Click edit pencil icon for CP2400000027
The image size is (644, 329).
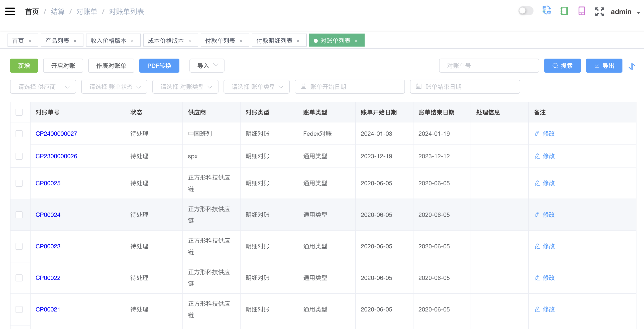(537, 133)
